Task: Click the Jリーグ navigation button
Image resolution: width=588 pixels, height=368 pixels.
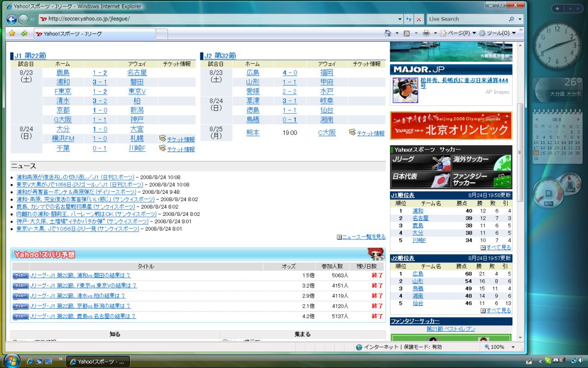Action: pos(420,162)
